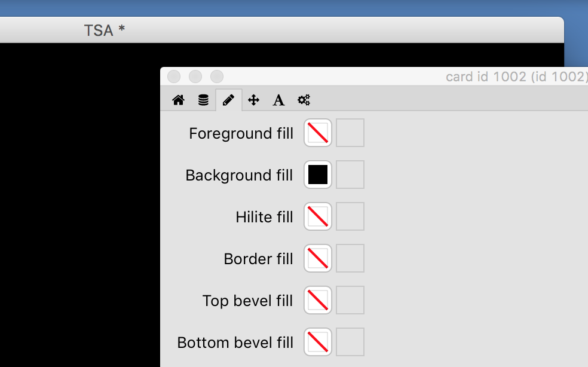
Task: Open the database stack icon tab
Action: click(203, 100)
